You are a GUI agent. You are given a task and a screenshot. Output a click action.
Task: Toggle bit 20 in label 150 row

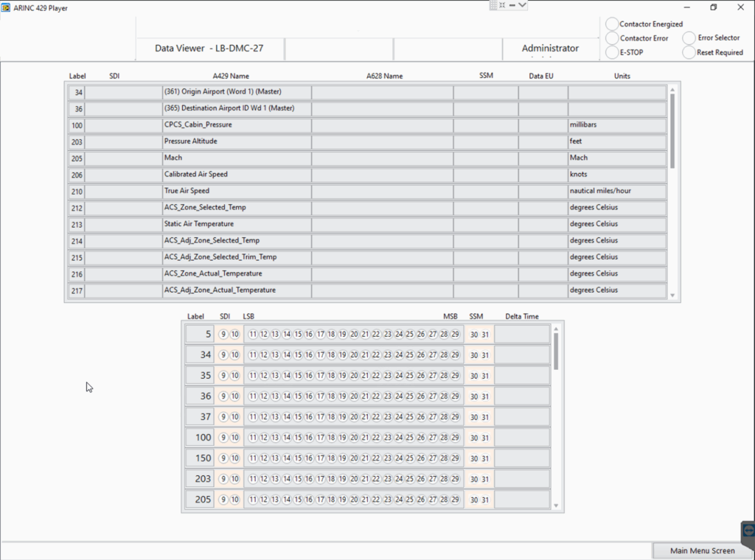pyautogui.click(x=354, y=458)
